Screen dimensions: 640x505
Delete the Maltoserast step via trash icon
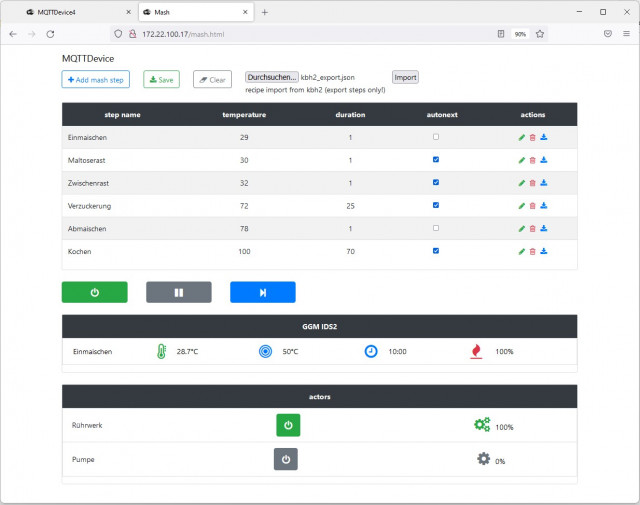pyautogui.click(x=532, y=160)
